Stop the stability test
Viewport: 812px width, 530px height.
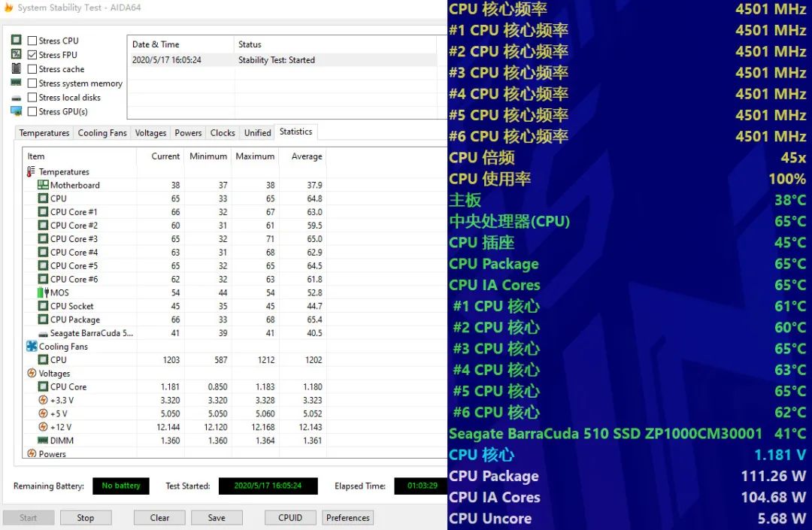[86, 517]
